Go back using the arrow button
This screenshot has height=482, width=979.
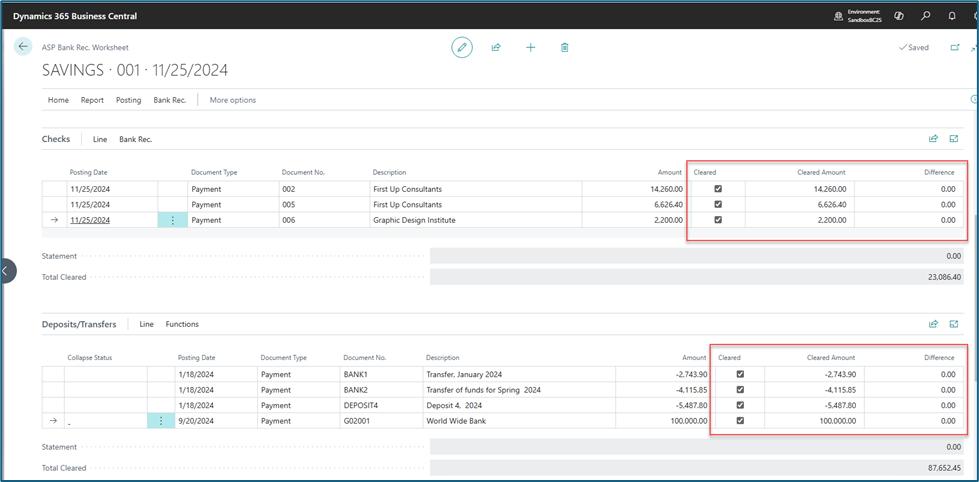tap(23, 46)
